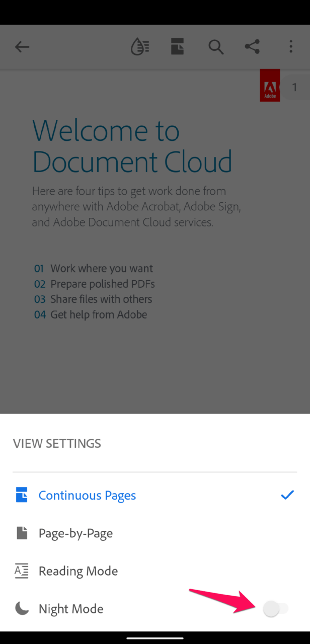Share the document using the share icon

252,47
